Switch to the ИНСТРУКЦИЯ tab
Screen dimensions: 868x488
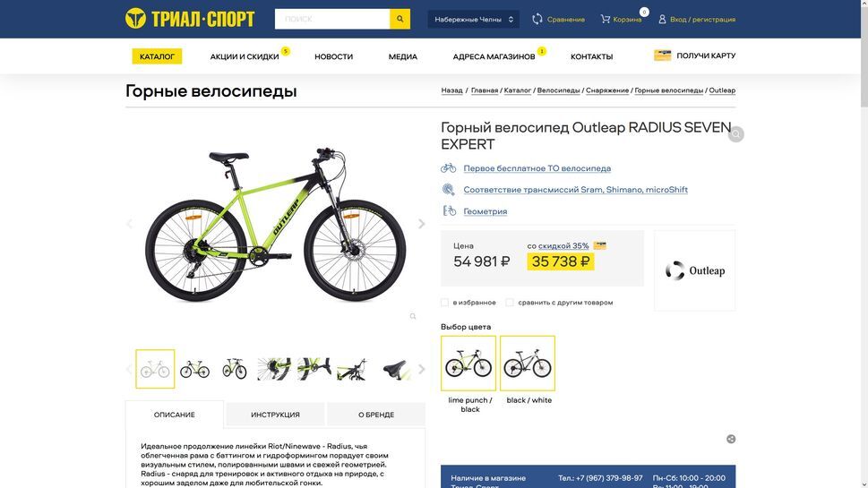(275, 415)
